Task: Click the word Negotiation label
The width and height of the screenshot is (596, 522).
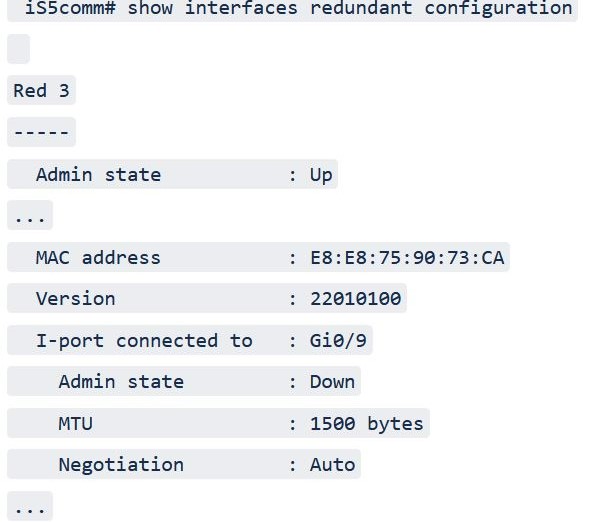Action: [x=121, y=465]
